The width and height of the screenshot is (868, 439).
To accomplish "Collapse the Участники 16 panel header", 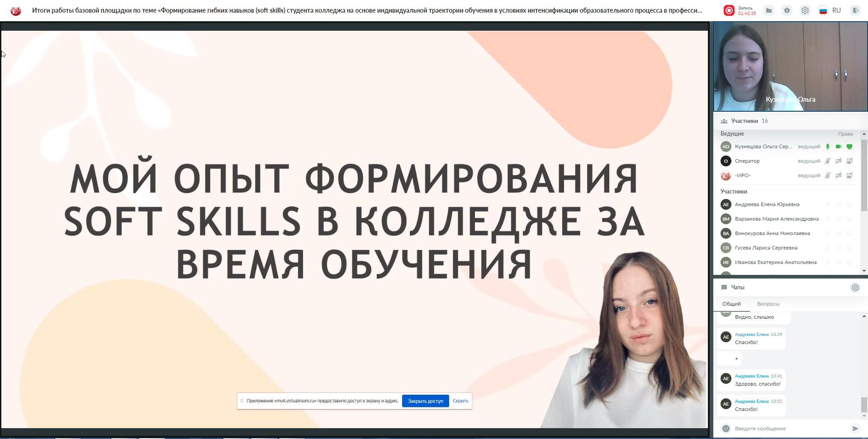I will [x=790, y=121].
